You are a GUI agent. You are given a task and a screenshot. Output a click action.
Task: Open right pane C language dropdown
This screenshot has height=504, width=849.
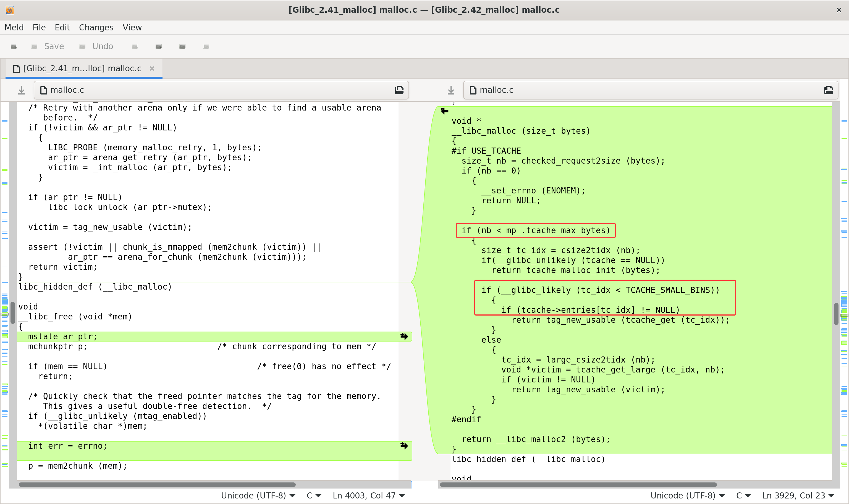[743, 495]
